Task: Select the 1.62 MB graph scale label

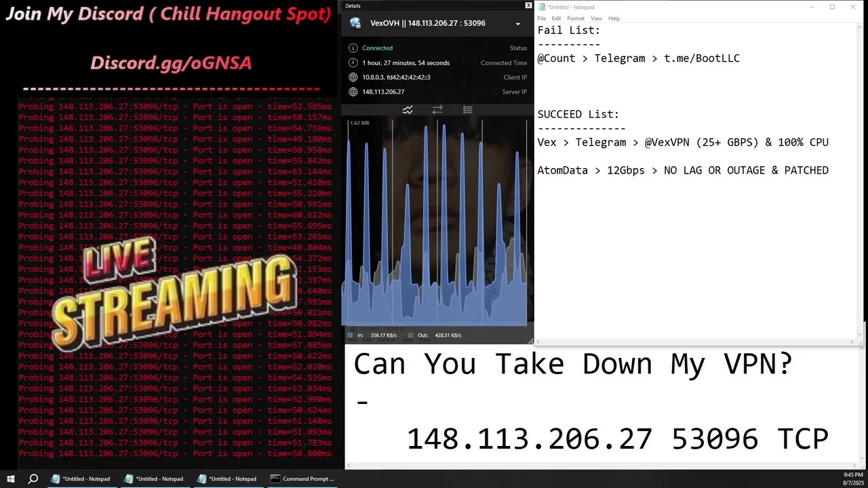Action: 359,123
